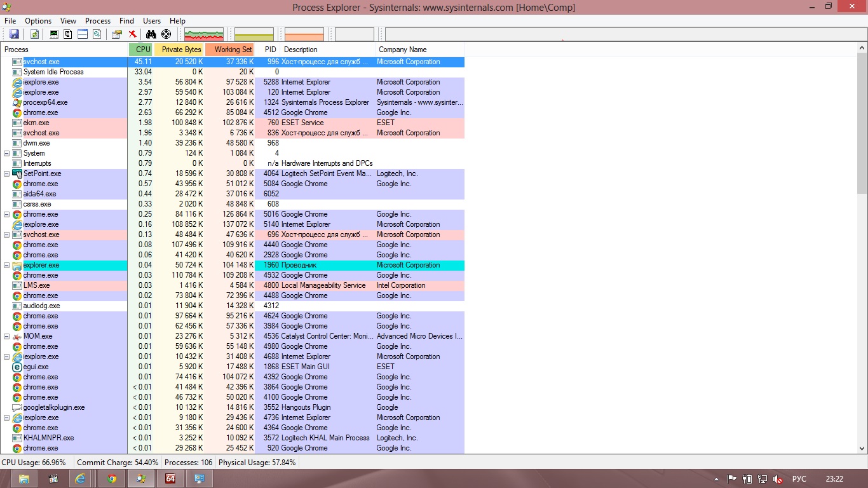This screenshot has height=488, width=868.
Task: Show hidden tray icons arrow
Action: pyautogui.click(x=717, y=478)
